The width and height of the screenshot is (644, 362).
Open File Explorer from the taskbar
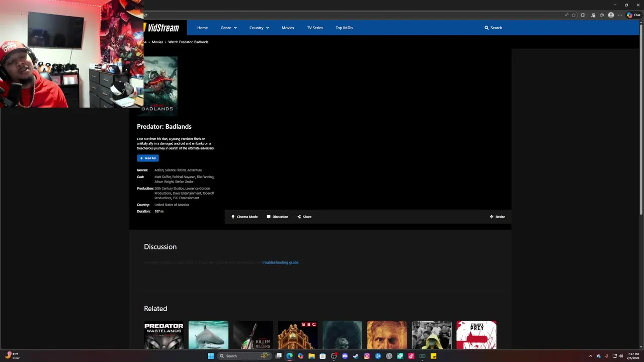pos(311,356)
